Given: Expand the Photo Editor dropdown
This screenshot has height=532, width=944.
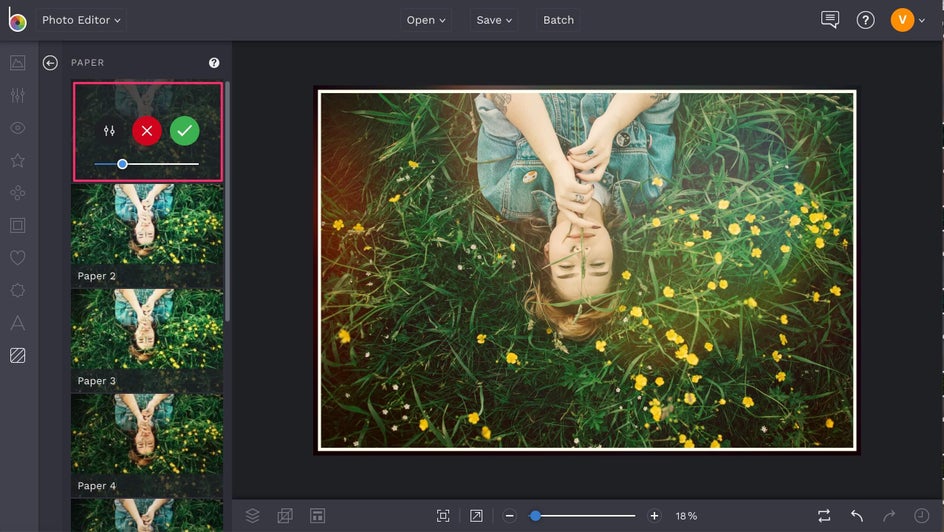Looking at the screenshot, I should [x=81, y=20].
